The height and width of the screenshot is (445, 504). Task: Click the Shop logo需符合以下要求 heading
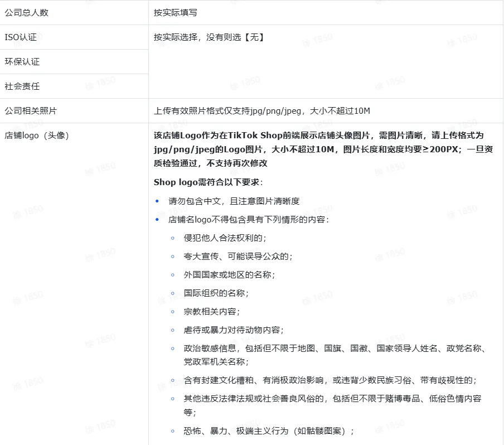coord(209,182)
